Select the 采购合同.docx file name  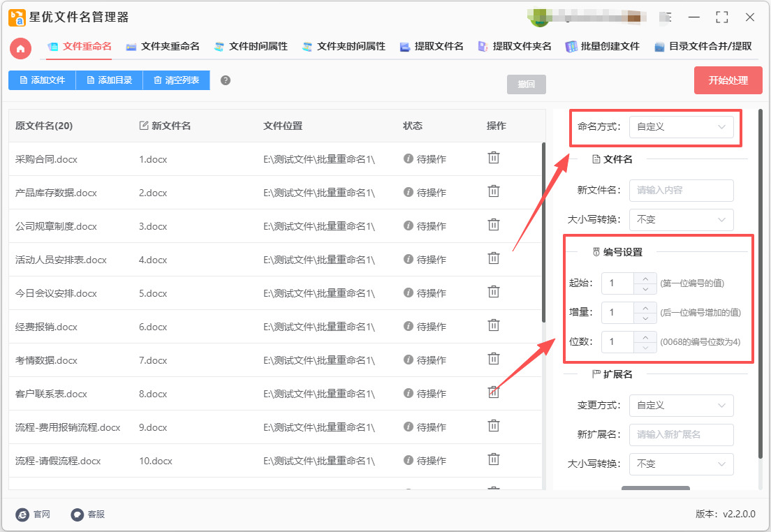point(46,159)
